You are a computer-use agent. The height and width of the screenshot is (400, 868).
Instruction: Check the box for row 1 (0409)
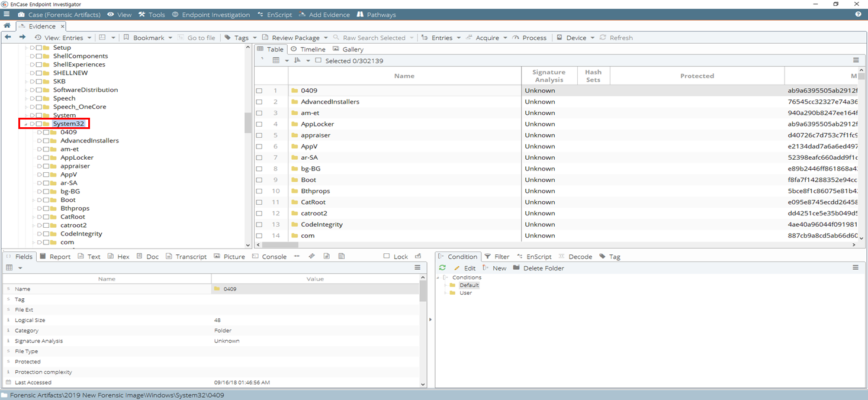[259, 91]
